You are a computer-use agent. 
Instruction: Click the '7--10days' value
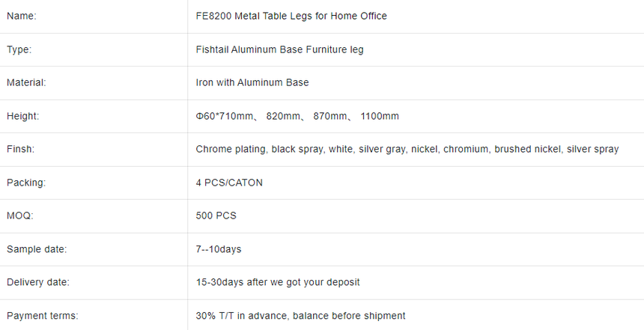219,249
